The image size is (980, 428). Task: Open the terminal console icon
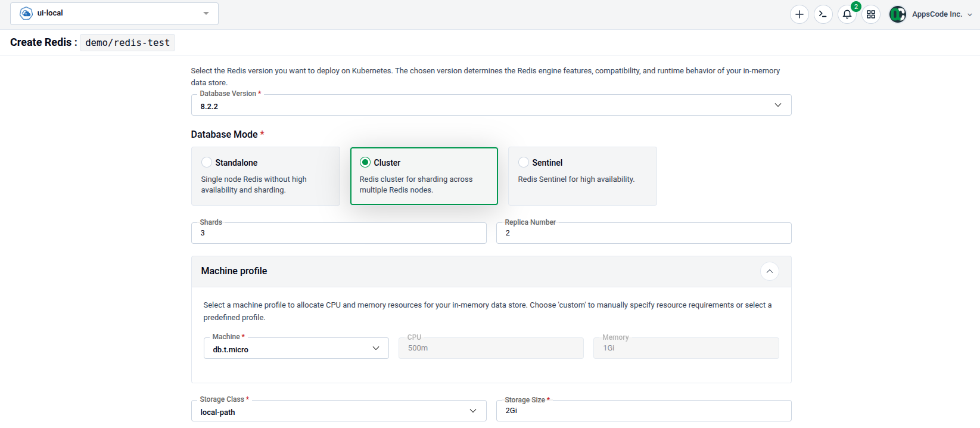[823, 14]
